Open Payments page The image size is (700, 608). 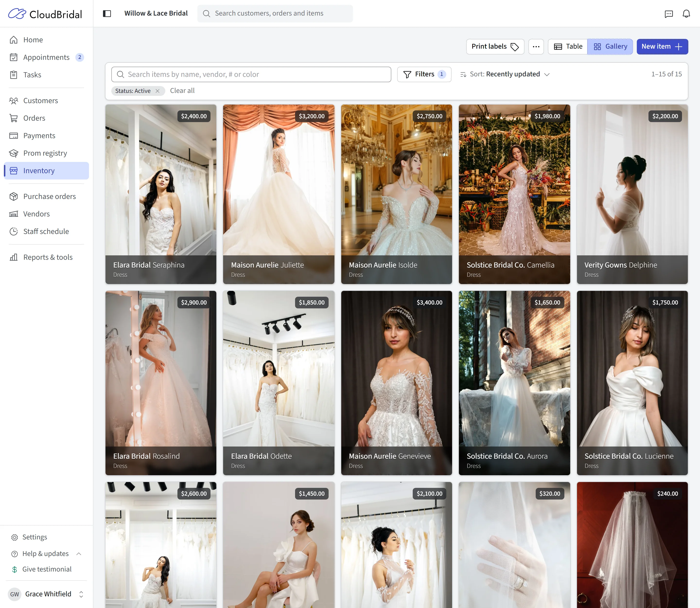click(x=46, y=135)
